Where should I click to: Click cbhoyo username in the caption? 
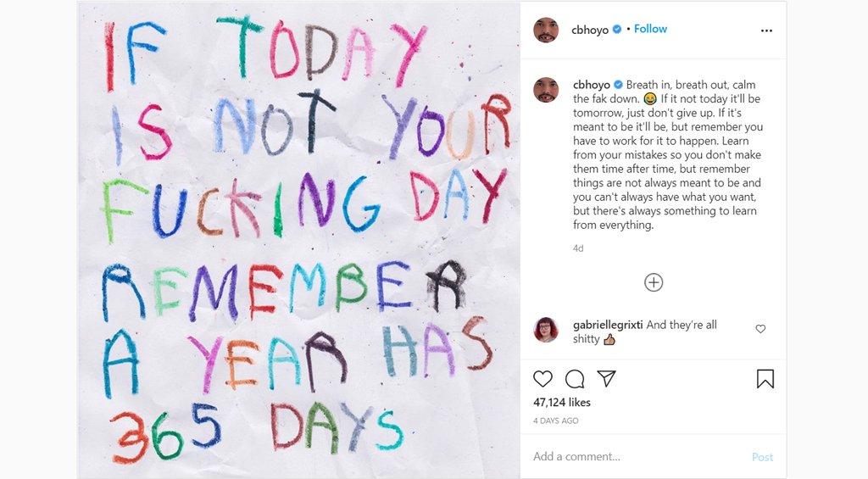(592, 85)
